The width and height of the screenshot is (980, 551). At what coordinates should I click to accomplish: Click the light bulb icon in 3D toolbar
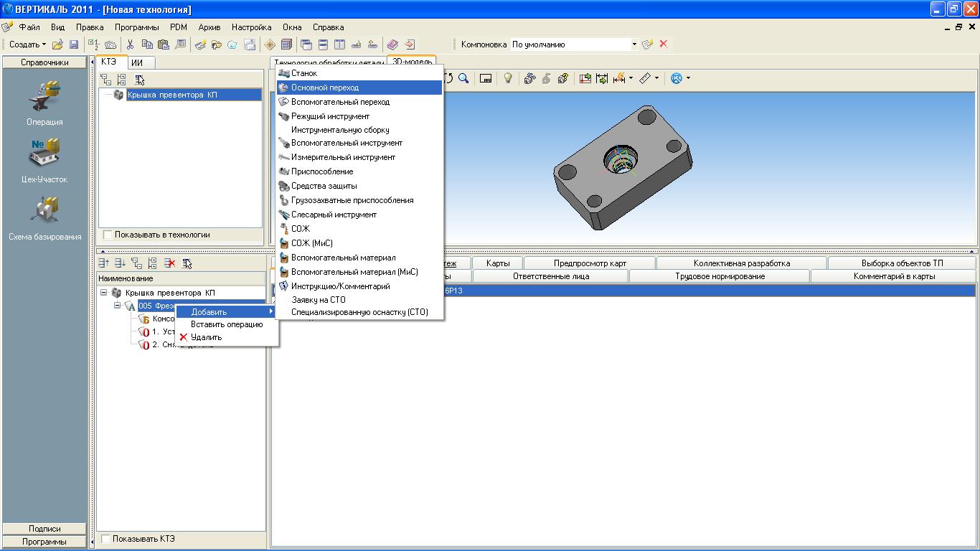(x=508, y=78)
